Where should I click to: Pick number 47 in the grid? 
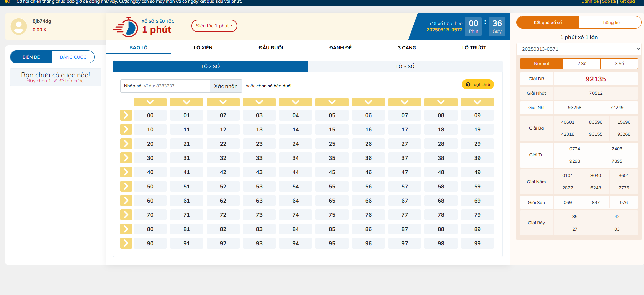(x=404, y=172)
